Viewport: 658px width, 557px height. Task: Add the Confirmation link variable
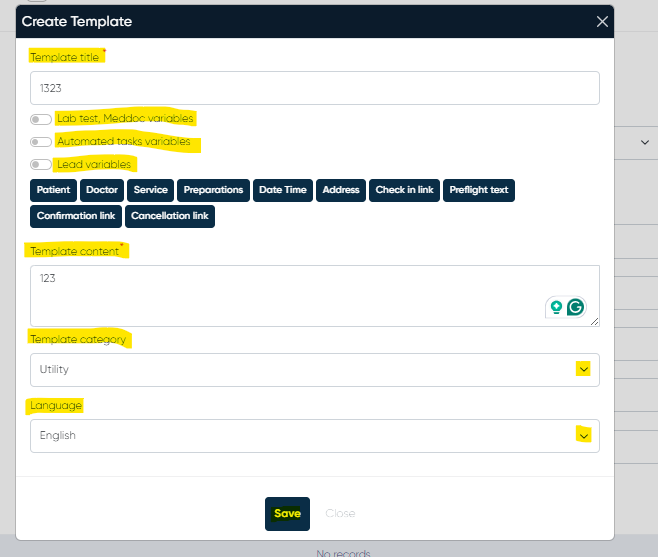(x=76, y=216)
